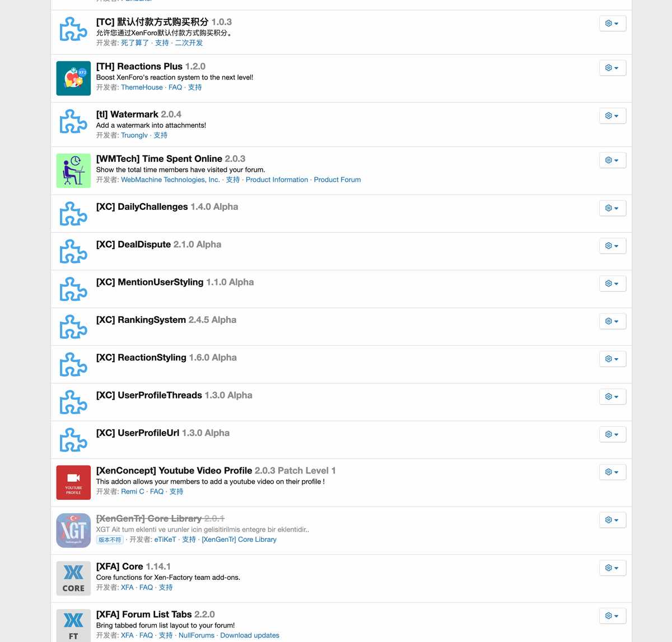Click the [TH] Reactions Plus title

[139, 66]
